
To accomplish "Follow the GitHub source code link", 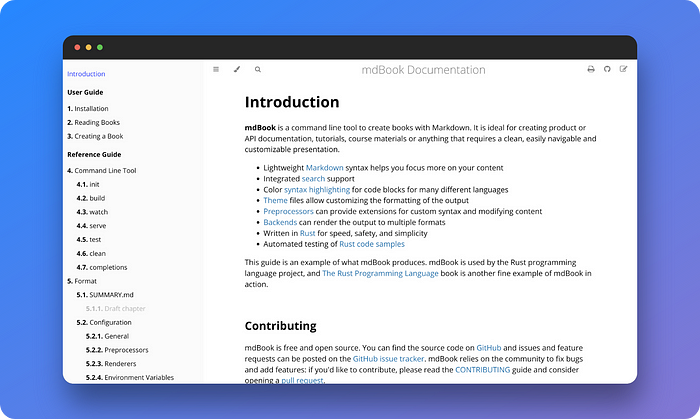I will 489,348.
